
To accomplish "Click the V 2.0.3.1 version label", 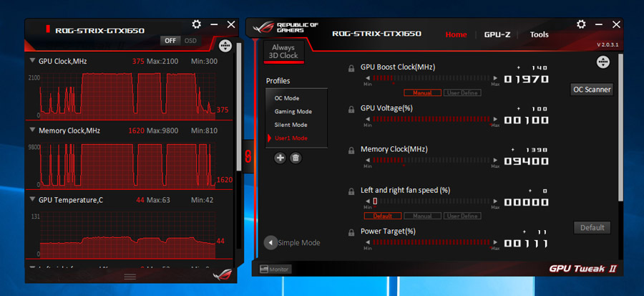I will click(x=608, y=44).
